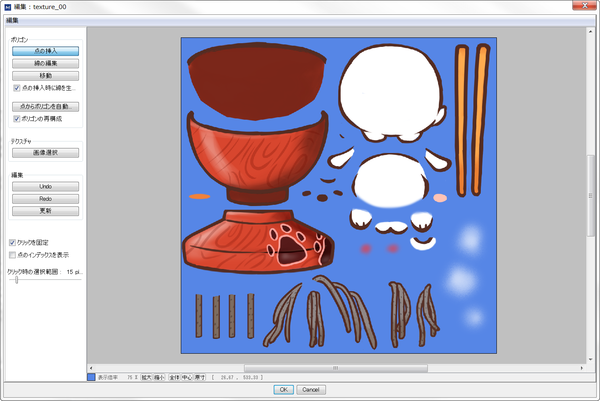The height and width of the screenshot is (401, 600).
Task: Click the 線の編集 line edit button
Action: pos(45,63)
